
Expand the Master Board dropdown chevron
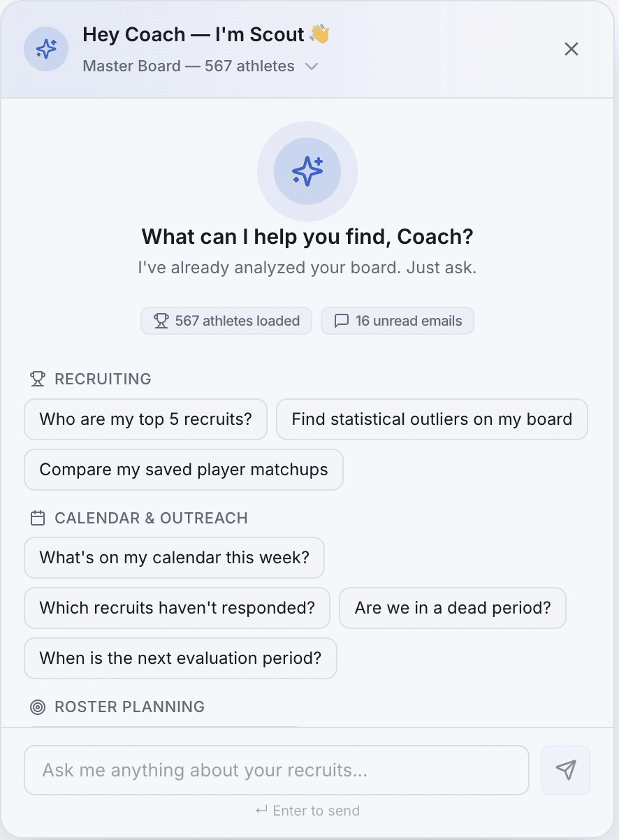click(x=312, y=66)
